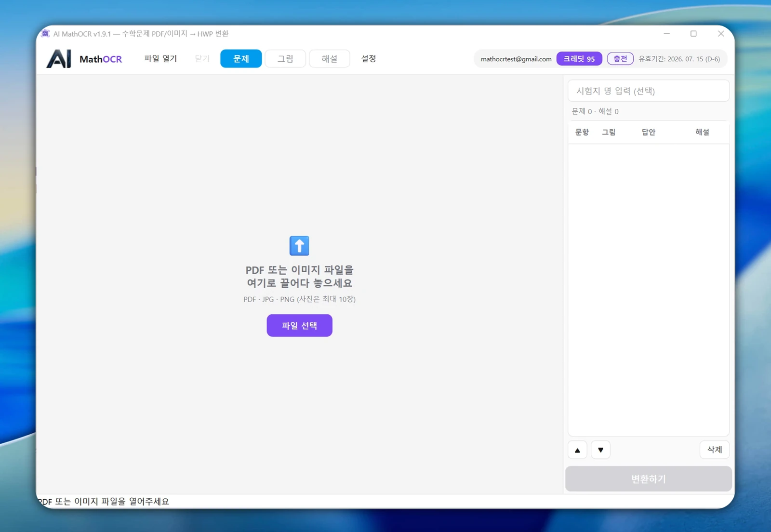Click the 크레딧 95 badge
771x532 pixels.
pyautogui.click(x=579, y=59)
